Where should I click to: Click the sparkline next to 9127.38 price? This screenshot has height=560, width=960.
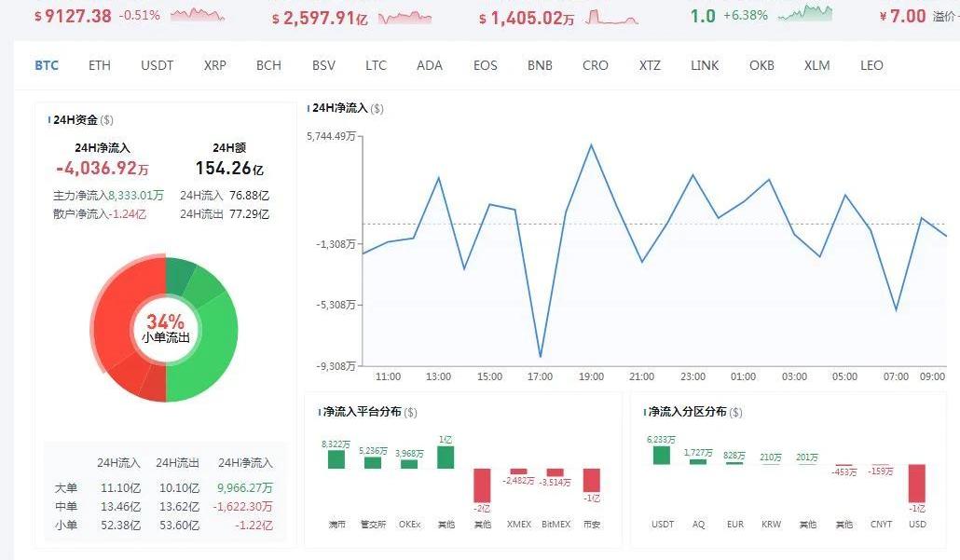tap(197, 15)
